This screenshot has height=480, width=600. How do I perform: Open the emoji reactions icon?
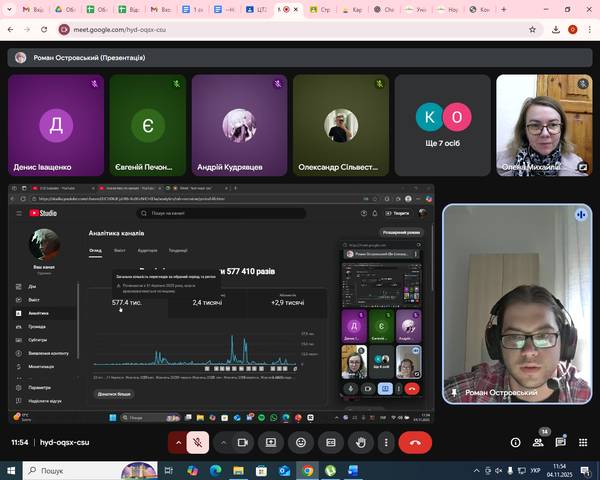coord(301,442)
